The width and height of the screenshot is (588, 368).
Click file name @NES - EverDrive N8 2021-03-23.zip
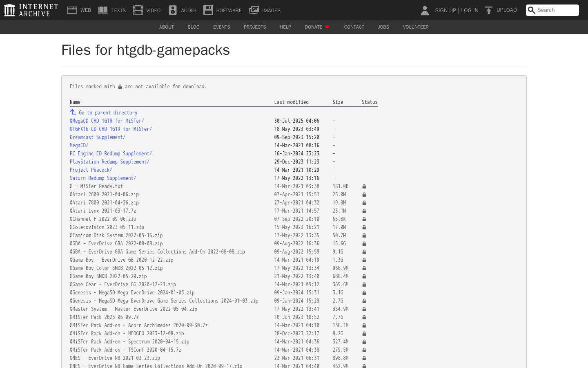(x=115, y=358)
